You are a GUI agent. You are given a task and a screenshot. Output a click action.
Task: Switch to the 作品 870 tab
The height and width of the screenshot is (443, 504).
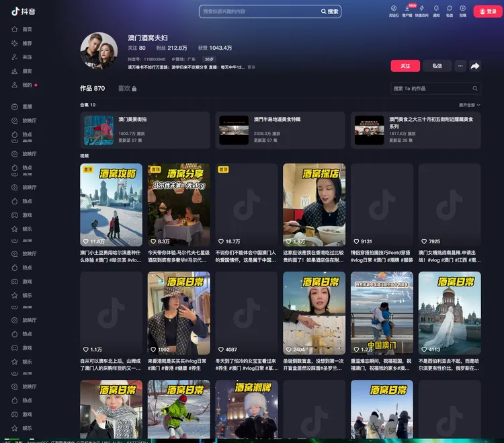92,89
